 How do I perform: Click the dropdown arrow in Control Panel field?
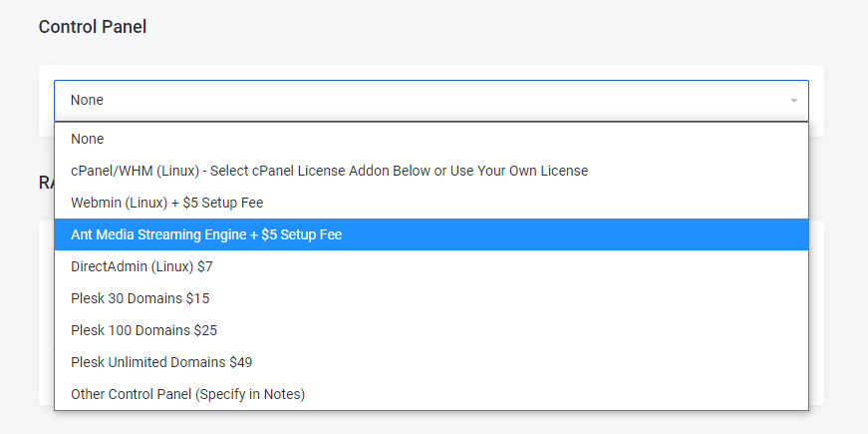tap(794, 101)
